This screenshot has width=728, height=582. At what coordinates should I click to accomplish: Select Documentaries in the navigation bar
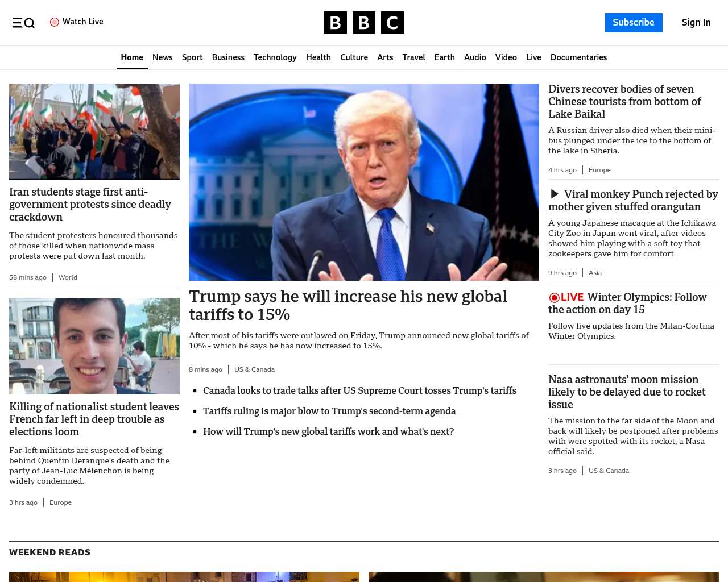578,57
